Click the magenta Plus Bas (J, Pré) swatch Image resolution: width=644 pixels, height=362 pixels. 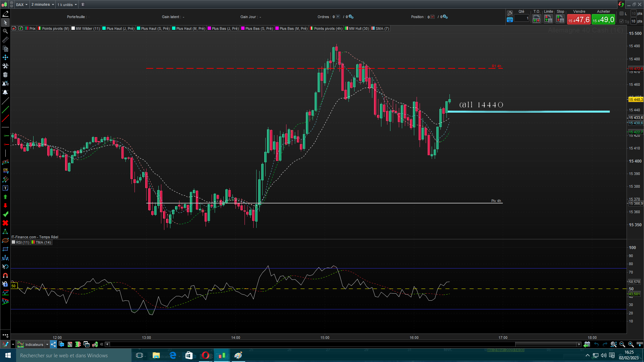pos(209,28)
